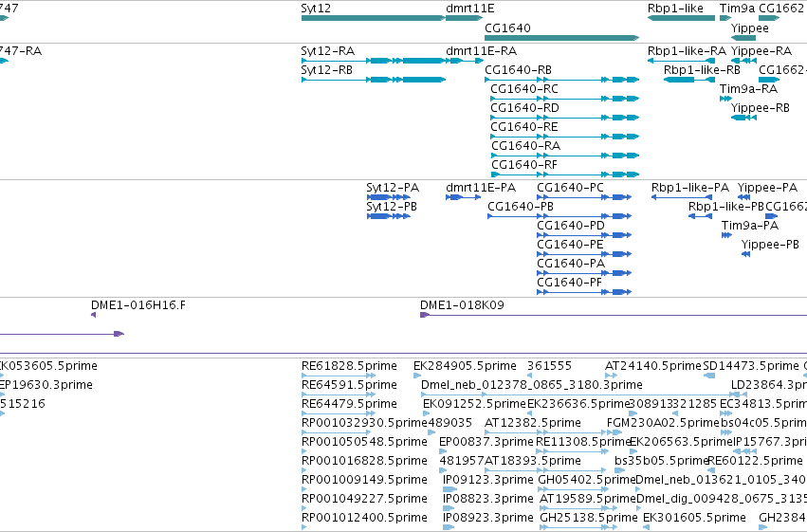Select the Rbp1-like gene arrow
Viewport: 807px width, 532px height.
(682, 18)
